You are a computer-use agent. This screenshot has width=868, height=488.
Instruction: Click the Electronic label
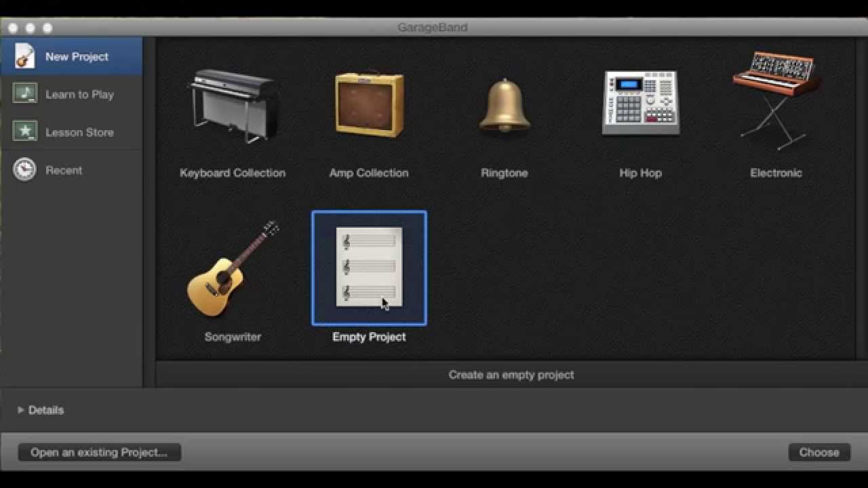pyautogui.click(x=776, y=173)
